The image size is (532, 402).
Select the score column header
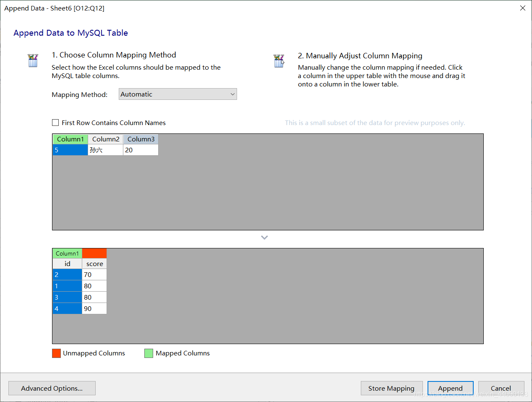[94, 264]
